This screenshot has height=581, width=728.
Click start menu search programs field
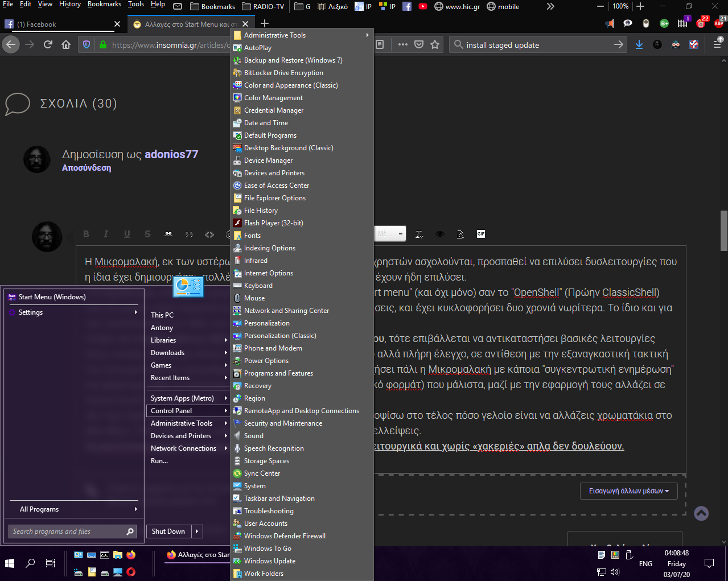pyautogui.click(x=73, y=531)
